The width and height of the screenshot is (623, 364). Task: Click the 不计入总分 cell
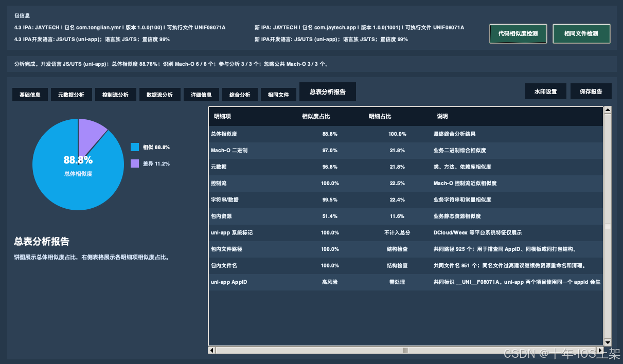tap(397, 232)
